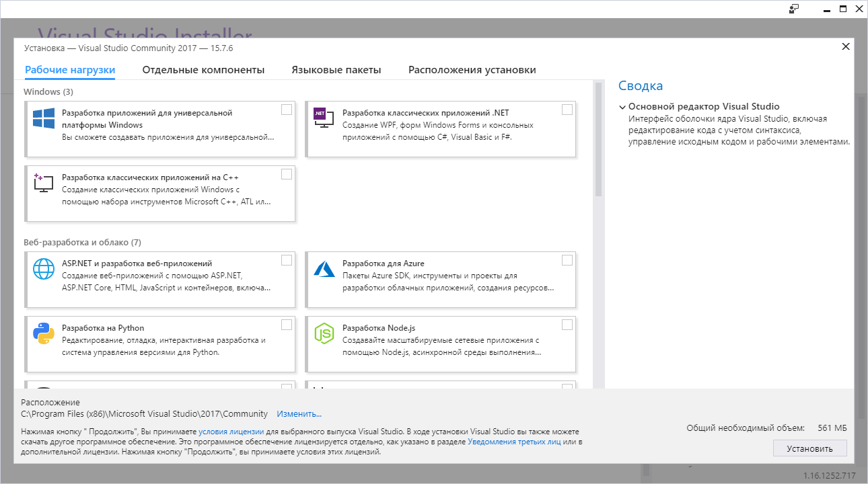Screen dimensions: 868x484
Task: Collapse the Основной редактор Visual Studio summary item
Action: (622, 107)
